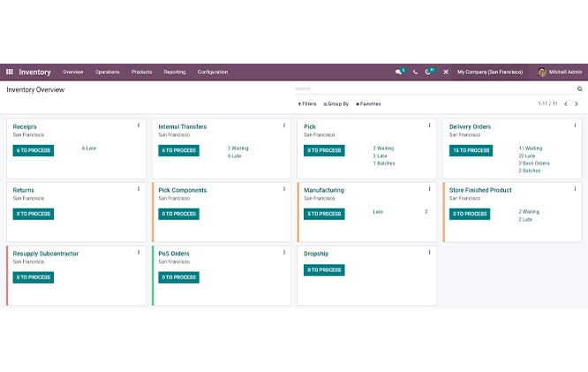Click Pick 0 TO PROCESS button
The width and height of the screenshot is (588, 372).
pos(324,150)
